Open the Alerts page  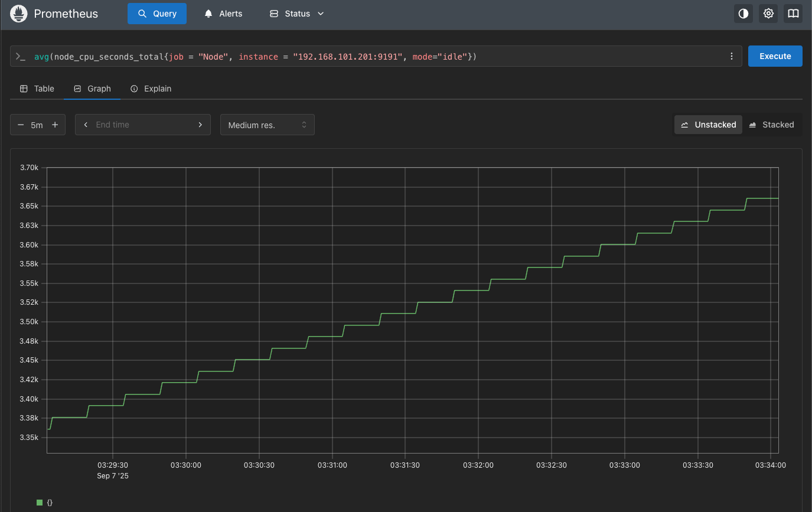point(223,14)
